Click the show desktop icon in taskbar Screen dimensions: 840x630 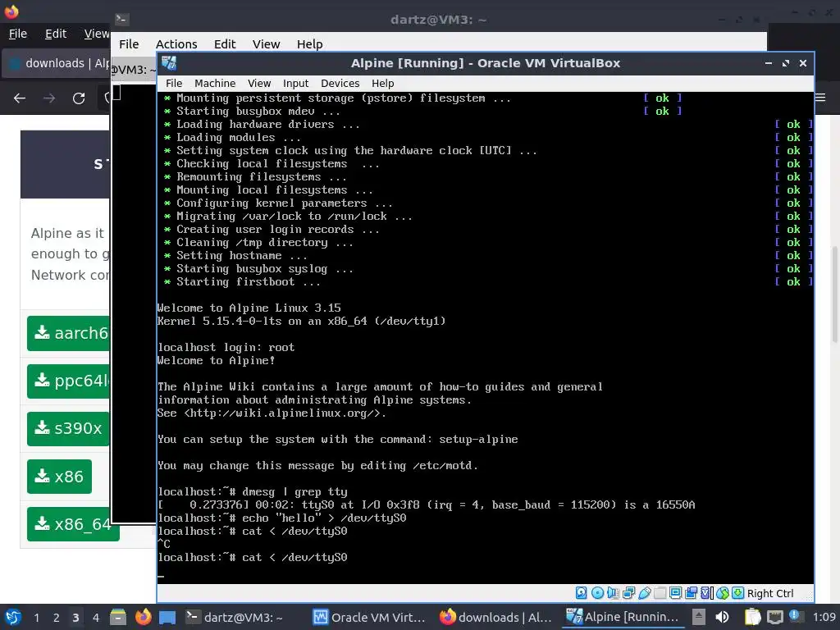(167, 617)
